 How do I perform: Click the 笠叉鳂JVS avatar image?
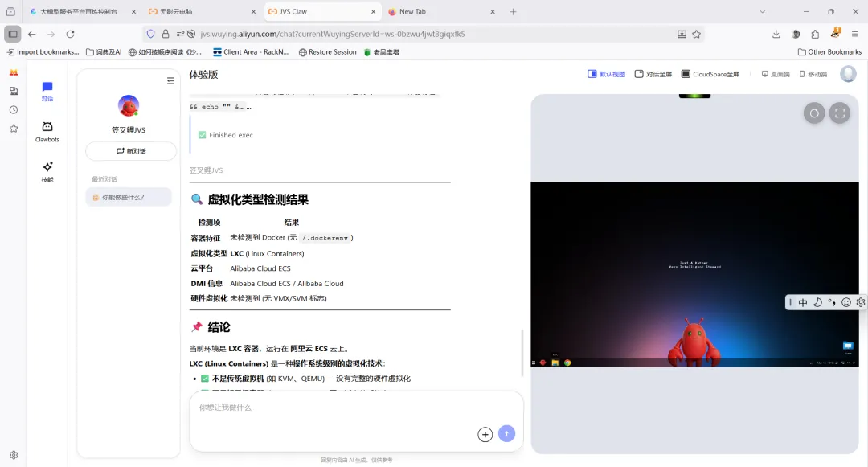[x=129, y=105]
